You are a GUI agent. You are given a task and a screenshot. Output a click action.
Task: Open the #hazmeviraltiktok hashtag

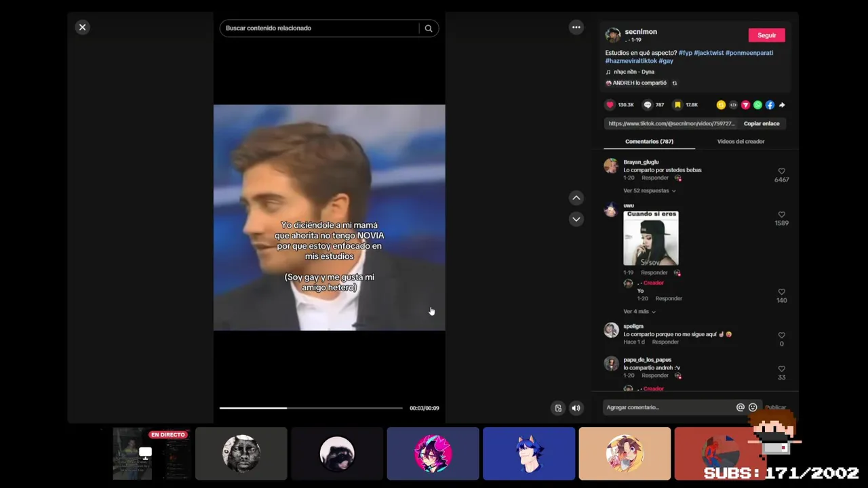click(x=631, y=61)
